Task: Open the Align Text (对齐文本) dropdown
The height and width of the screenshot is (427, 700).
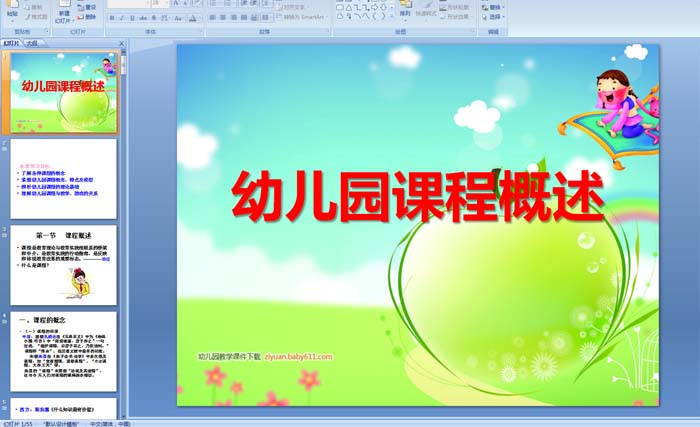Action: [292, 7]
